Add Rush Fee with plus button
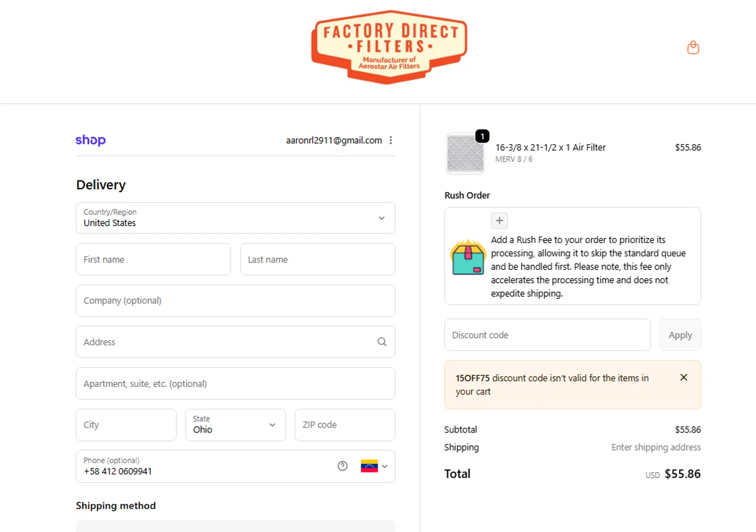This screenshot has height=532, width=756. [499, 221]
